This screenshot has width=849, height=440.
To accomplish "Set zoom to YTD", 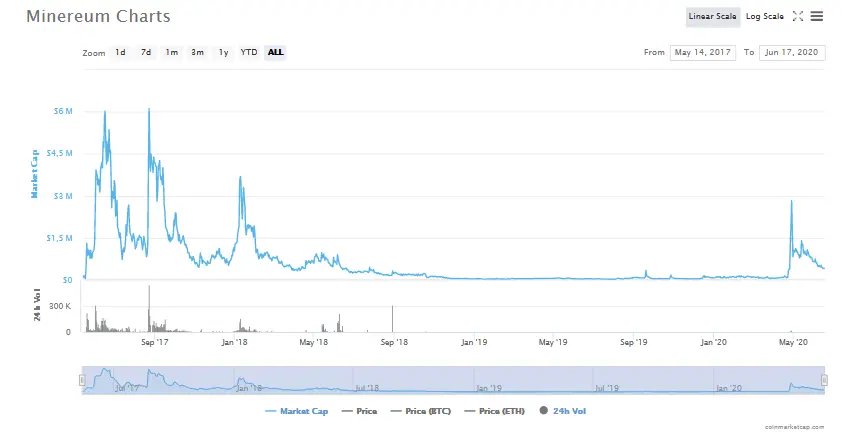I will [249, 52].
